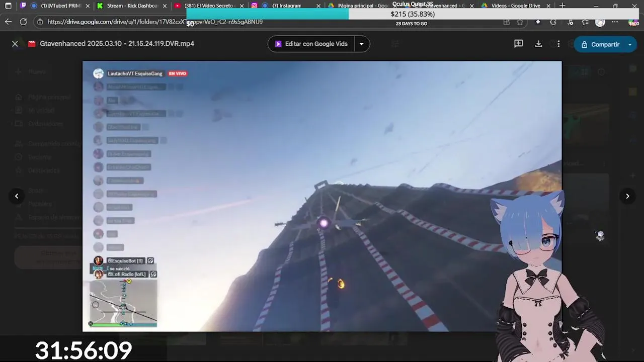Open browser Settings and more menu

[615, 22]
